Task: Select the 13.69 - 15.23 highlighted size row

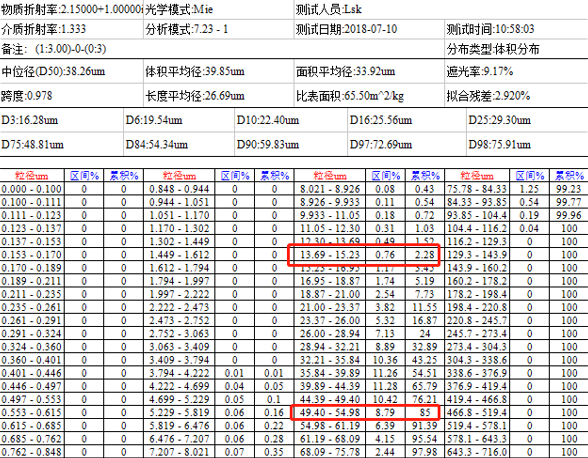Action: click(x=363, y=255)
